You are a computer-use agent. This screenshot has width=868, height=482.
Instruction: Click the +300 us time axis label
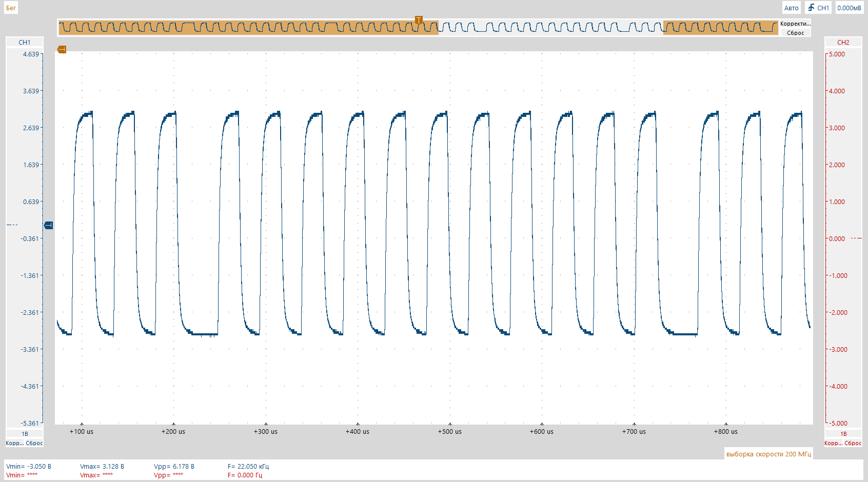pos(266,432)
